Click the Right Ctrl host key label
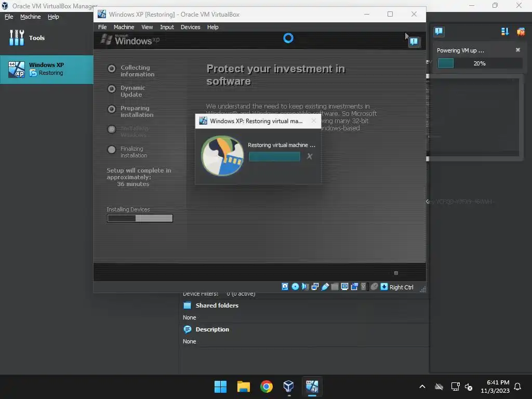 [x=402, y=287]
